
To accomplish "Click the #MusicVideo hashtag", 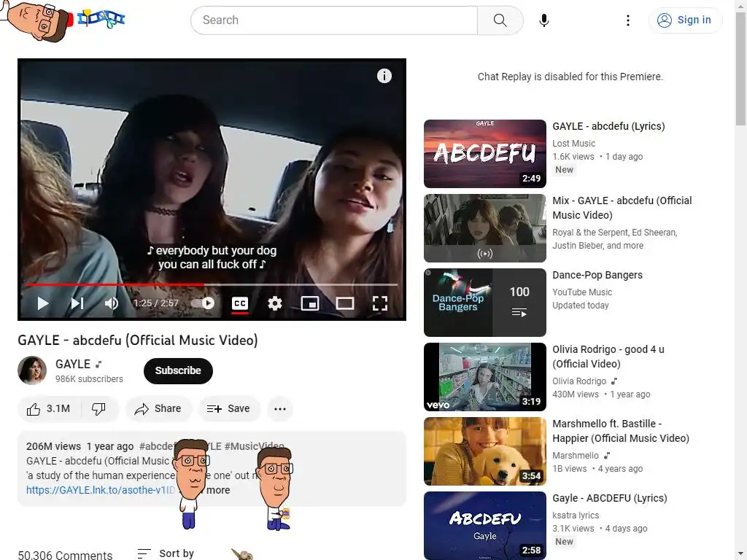I will click(x=254, y=446).
